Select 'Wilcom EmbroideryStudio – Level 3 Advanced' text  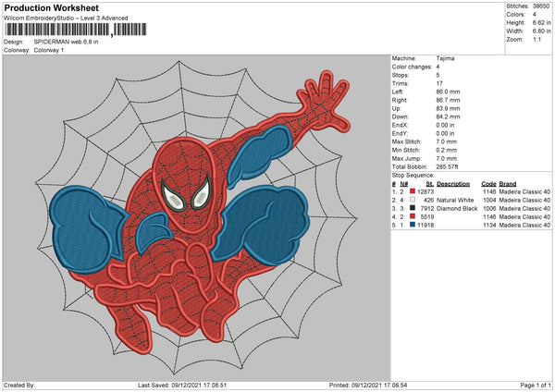click(x=66, y=18)
